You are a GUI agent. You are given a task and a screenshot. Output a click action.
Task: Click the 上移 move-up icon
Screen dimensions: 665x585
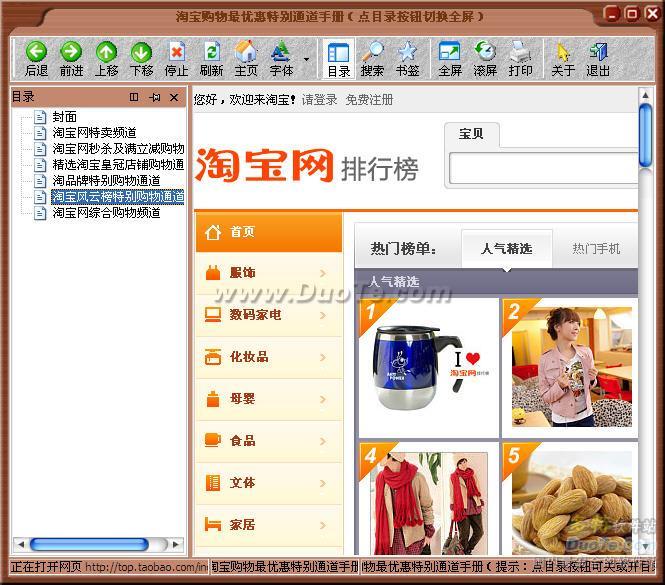[x=106, y=51]
